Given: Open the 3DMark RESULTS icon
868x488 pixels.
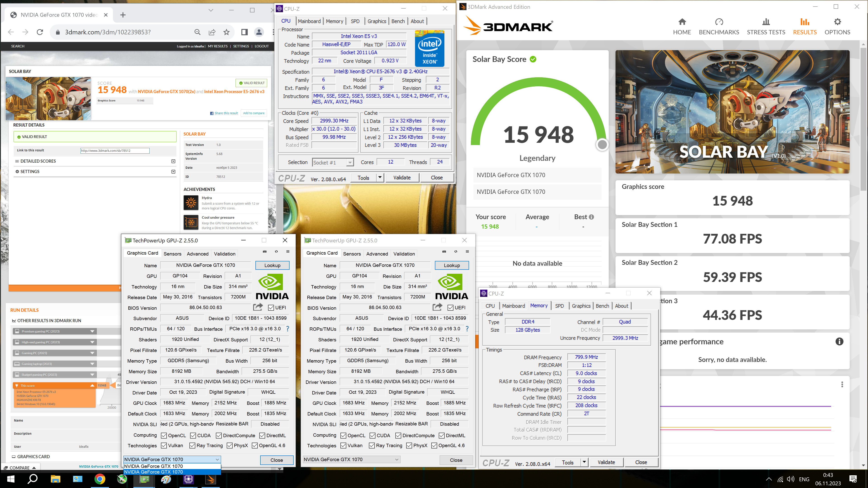Looking at the screenshot, I should 805,22.
